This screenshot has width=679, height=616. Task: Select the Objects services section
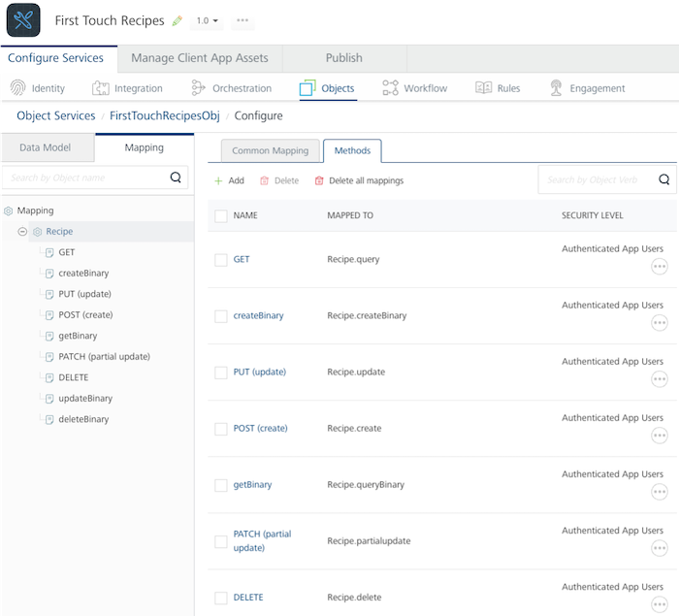(328, 88)
